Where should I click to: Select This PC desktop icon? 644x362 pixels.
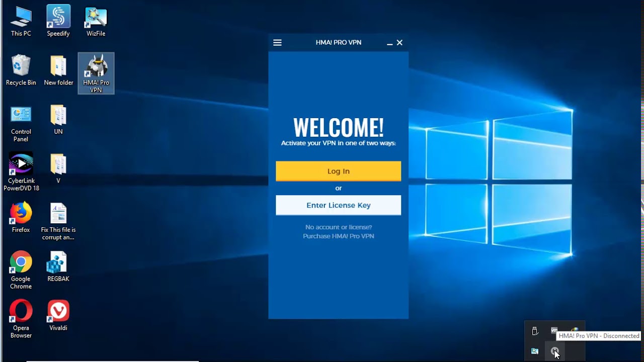(x=21, y=21)
